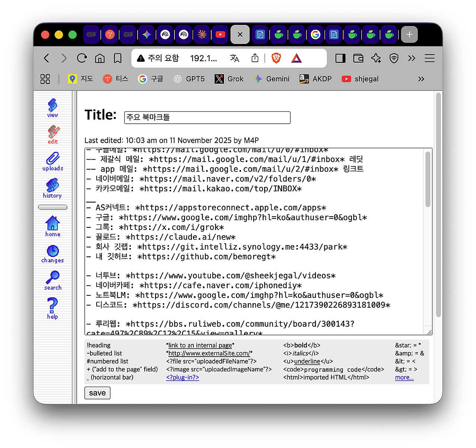Click the 네이버카페 line in the editor
Screen dimensions: 476x448
[x=194, y=285]
